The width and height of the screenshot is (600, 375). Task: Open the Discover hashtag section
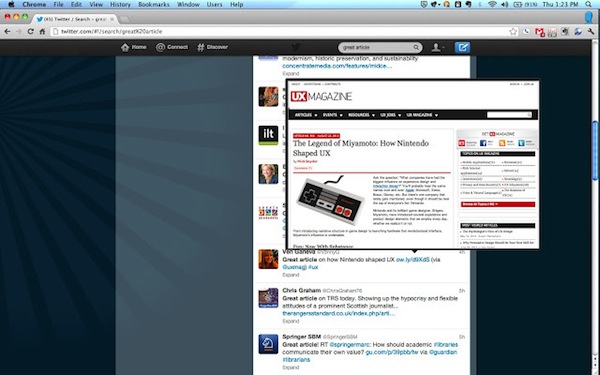[x=212, y=47]
